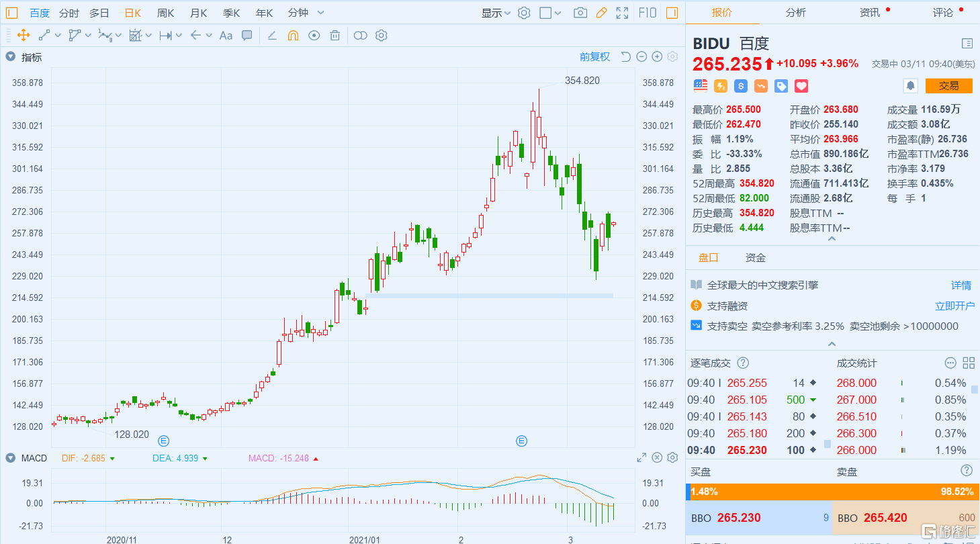980x544 pixels.
Task: Open help icon beside 逐笔成交
Action: click(743, 363)
